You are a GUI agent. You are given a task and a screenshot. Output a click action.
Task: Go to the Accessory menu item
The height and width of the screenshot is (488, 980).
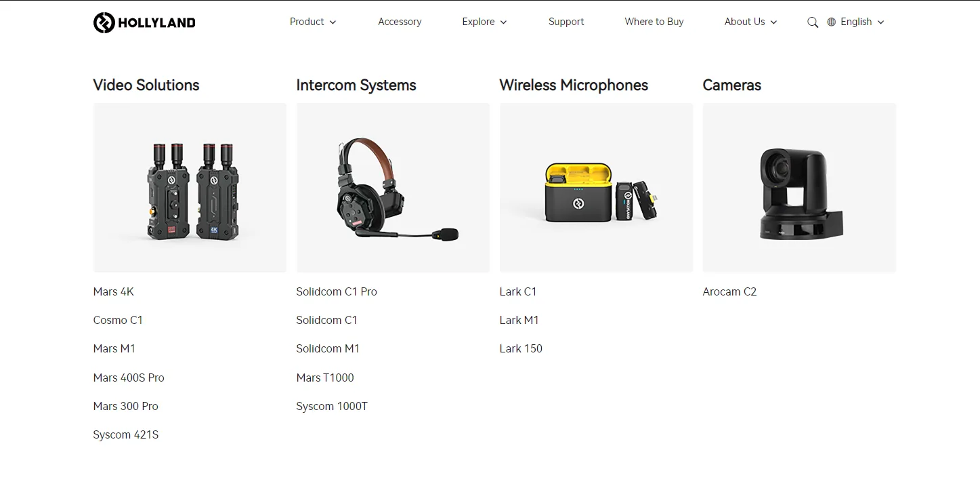coord(400,22)
